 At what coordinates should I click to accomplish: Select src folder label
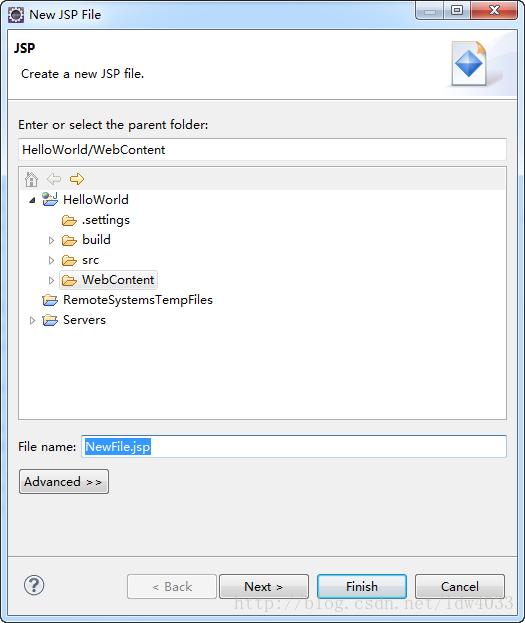click(x=91, y=260)
